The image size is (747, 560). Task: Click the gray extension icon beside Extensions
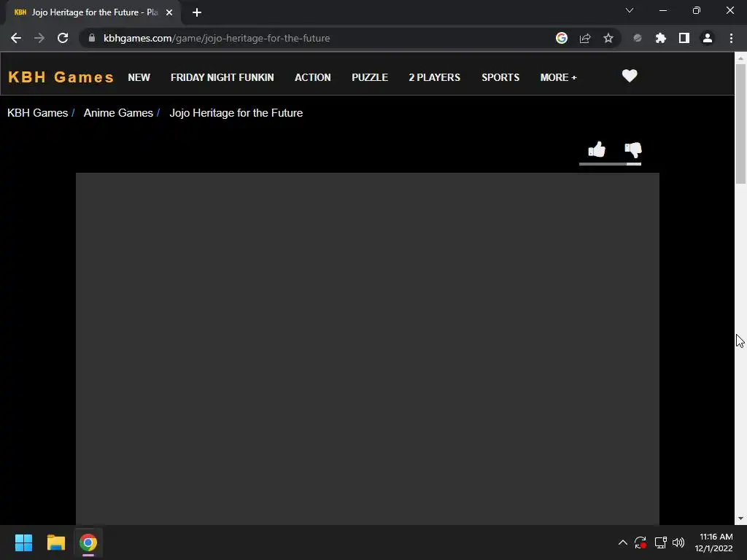(x=638, y=38)
